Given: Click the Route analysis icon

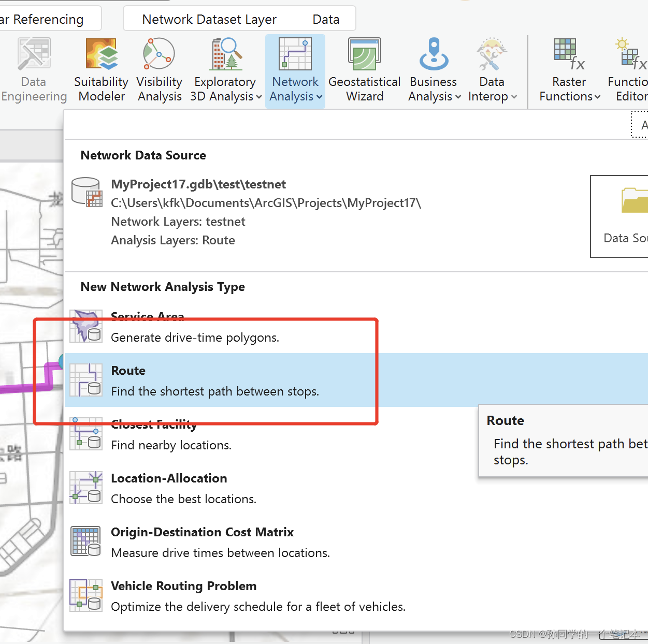Looking at the screenshot, I should coord(86,380).
